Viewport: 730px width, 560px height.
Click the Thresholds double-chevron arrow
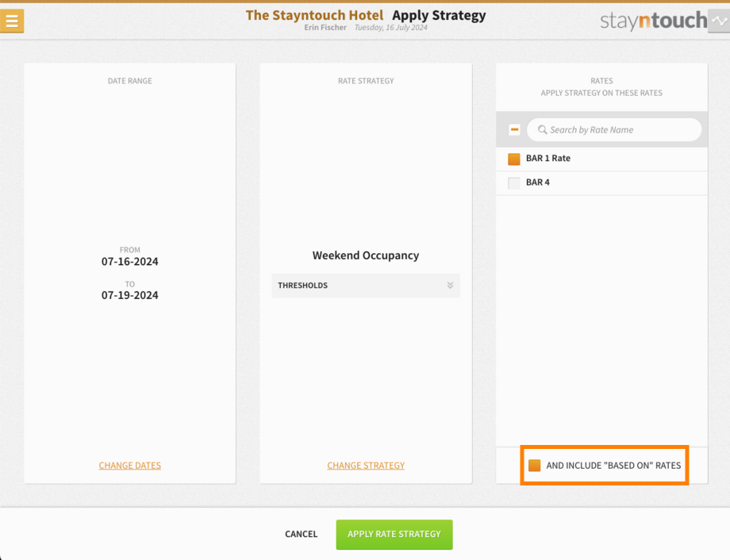[450, 286]
